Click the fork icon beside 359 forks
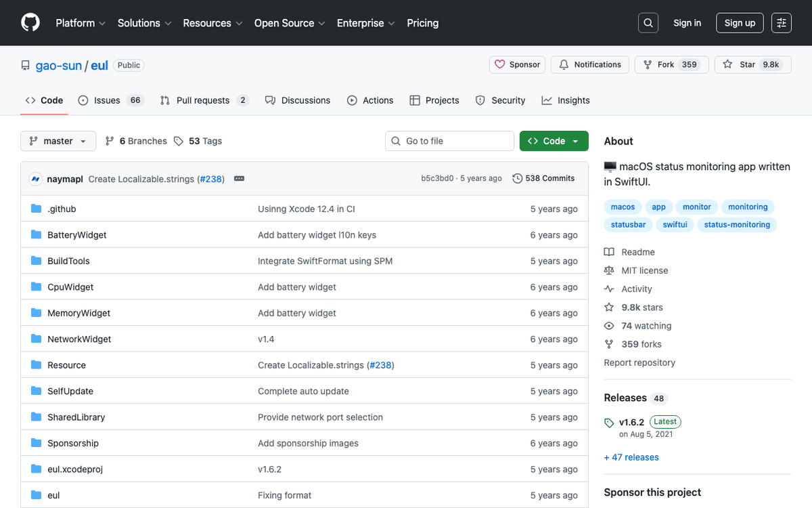This screenshot has height=508, width=812. pos(610,344)
